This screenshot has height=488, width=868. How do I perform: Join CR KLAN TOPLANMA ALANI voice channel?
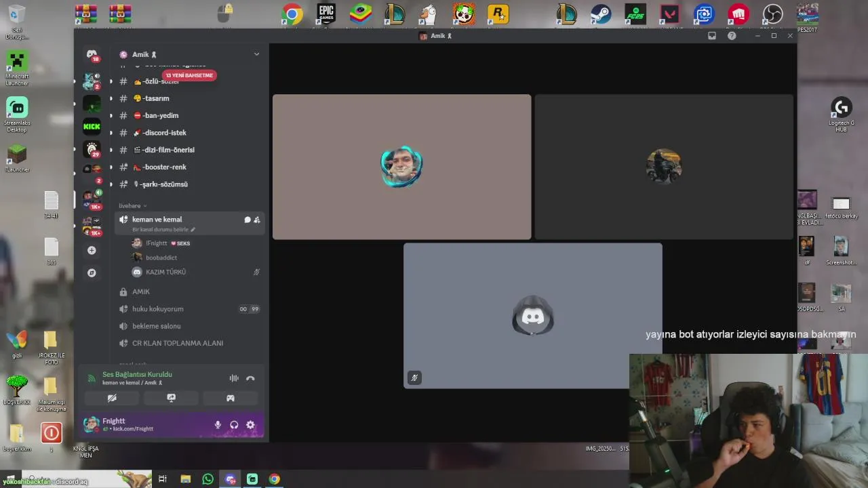[189, 343]
